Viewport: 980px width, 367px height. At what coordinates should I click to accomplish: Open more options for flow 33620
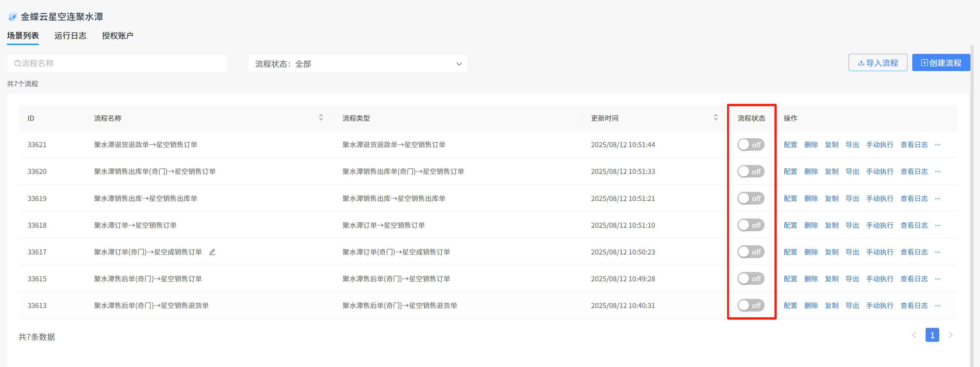(938, 171)
